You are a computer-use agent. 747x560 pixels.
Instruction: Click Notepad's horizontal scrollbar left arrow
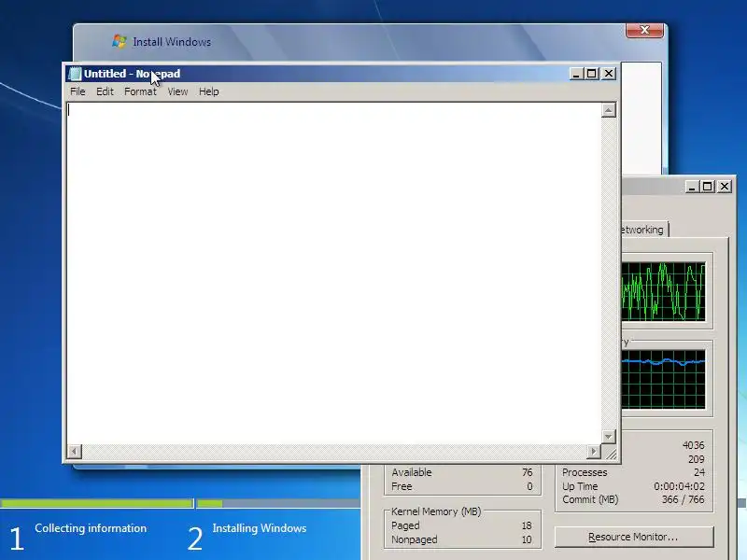[x=75, y=452]
